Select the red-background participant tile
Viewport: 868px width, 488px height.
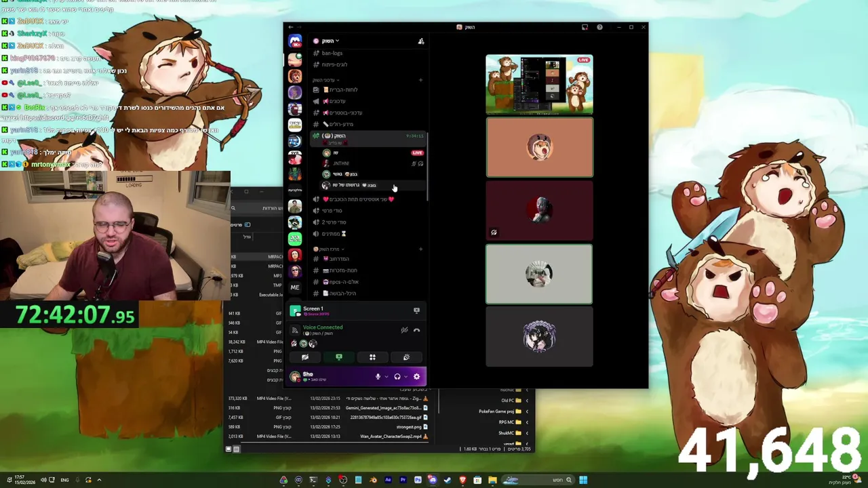point(539,211)
